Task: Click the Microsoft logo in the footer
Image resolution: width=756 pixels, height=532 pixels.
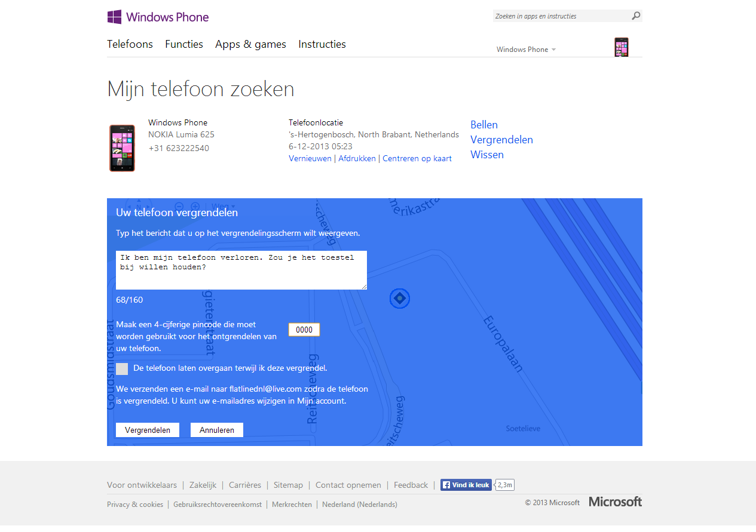Action: pyautogui.click(x=616, y=502)
